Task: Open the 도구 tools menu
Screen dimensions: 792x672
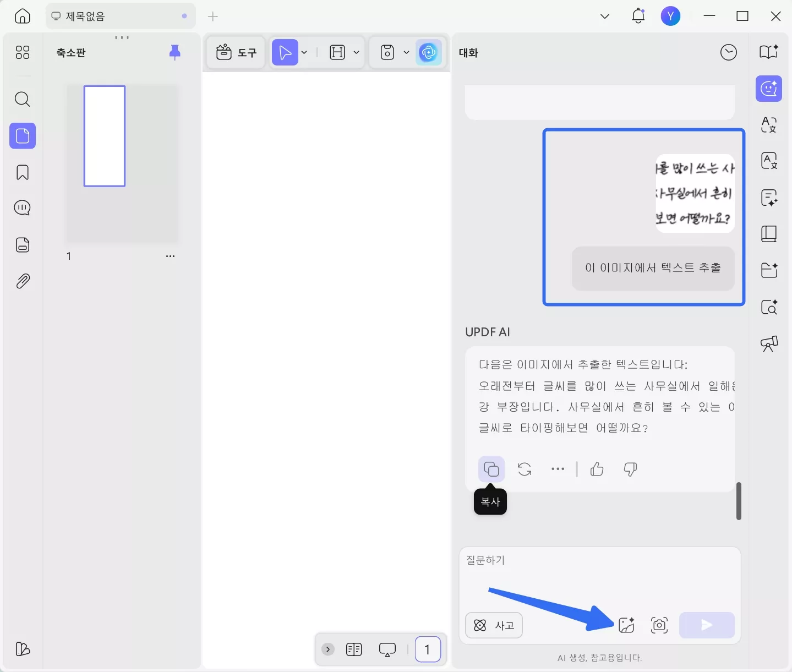Action: coord(236,52)
